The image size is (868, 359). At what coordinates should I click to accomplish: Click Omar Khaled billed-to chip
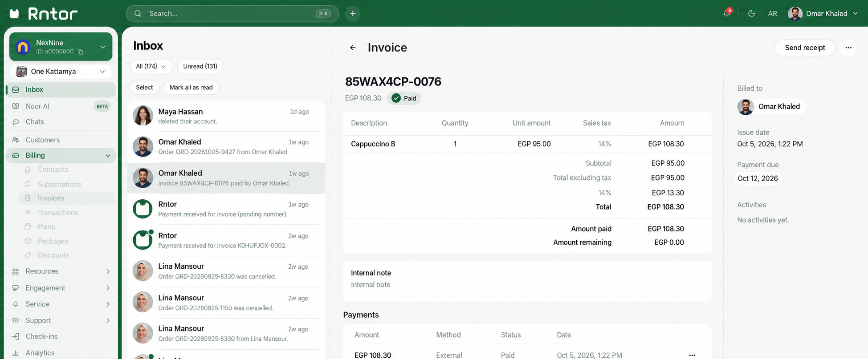[771, 107]
